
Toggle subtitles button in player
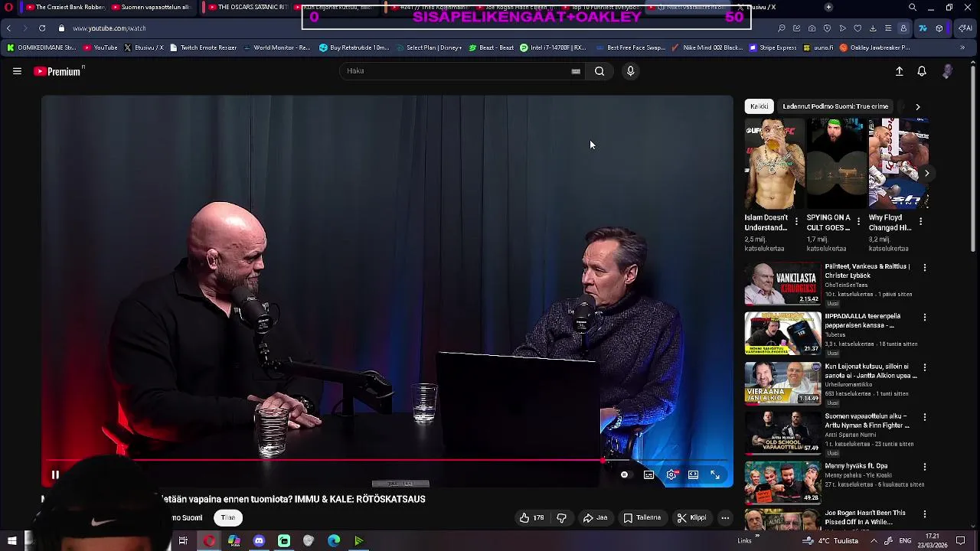[x=648, y=475]
